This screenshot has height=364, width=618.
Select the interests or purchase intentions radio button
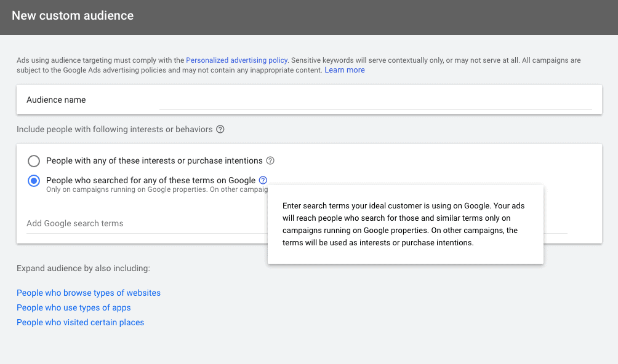[34, 161]
